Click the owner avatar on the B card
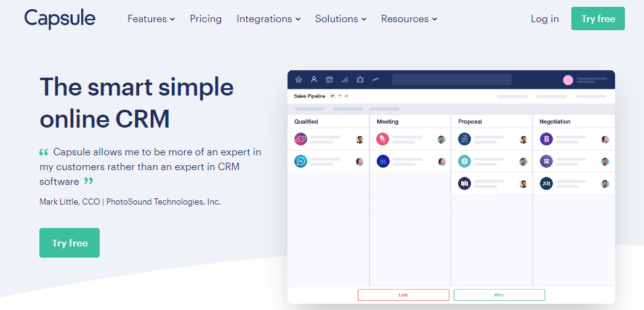The height and width of the screenshot is (310, 644). click(x=605, y=139)
